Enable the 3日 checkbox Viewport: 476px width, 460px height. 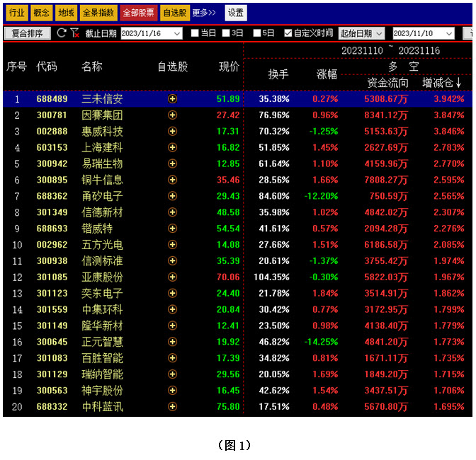226,33
